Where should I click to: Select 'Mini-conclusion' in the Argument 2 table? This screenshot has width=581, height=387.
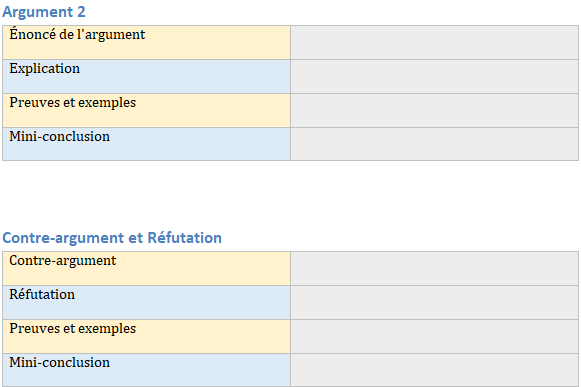click(x=146, y=144)
